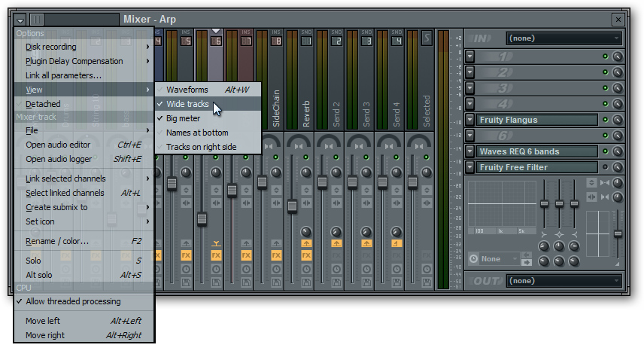Click the SideChain track FX button
Image resolution: width=644 pixels, height=354 pixels.
(x=276, y=255)
